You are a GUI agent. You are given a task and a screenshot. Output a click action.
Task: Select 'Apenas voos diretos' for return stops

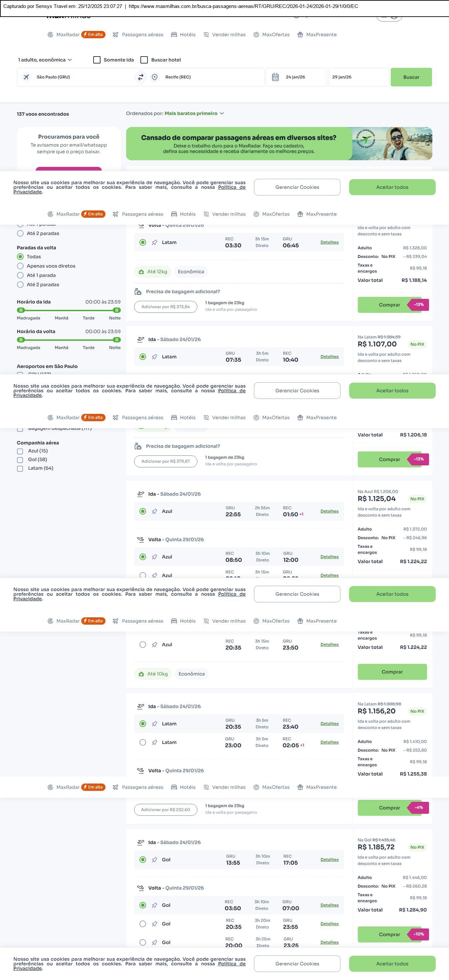pyautogui.click(x=21, y=266)
